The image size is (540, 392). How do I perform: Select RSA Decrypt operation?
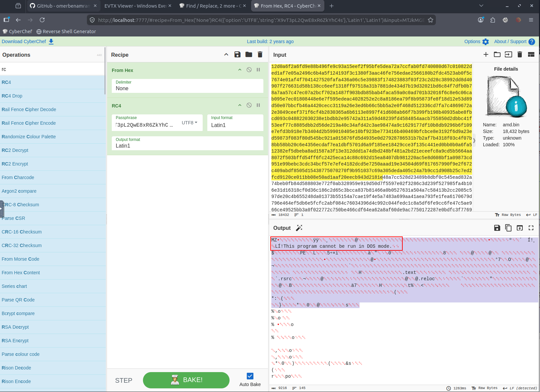click(x=53, y=327)
